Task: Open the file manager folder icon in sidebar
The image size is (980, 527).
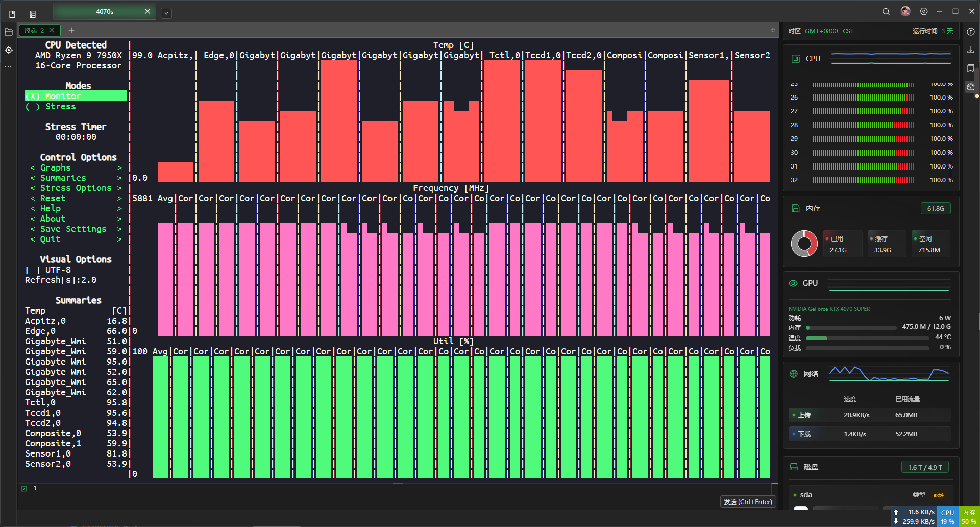Action: tap(8, 32)
